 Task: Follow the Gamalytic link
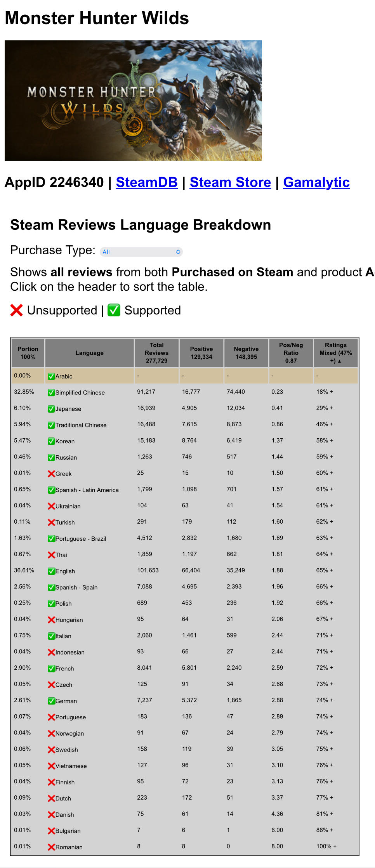click(x=316, y=182)
